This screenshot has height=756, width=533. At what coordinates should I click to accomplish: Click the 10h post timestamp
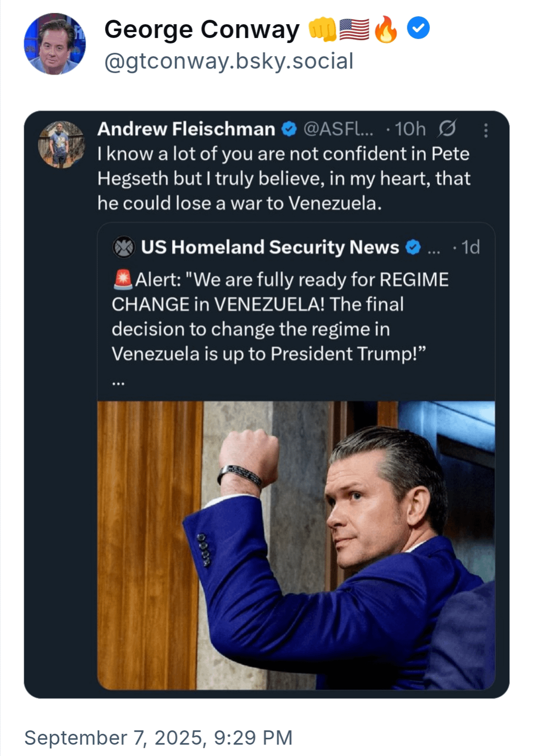[410, 129]
